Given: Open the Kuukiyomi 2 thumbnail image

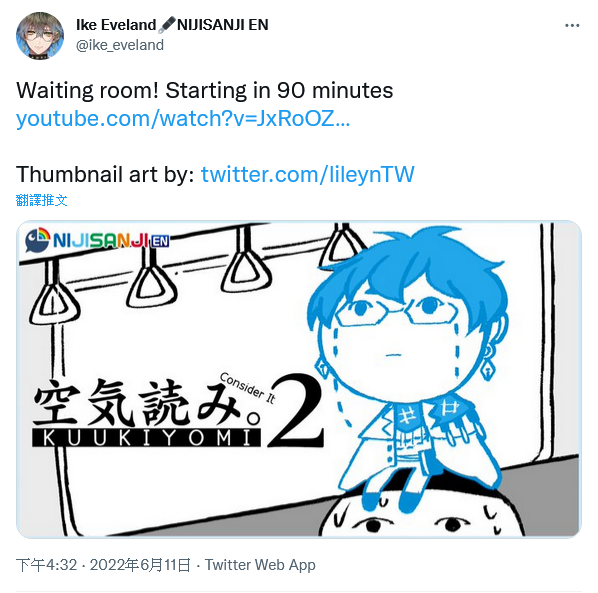Looking at the screenshot, I should [x=299, y=379].
